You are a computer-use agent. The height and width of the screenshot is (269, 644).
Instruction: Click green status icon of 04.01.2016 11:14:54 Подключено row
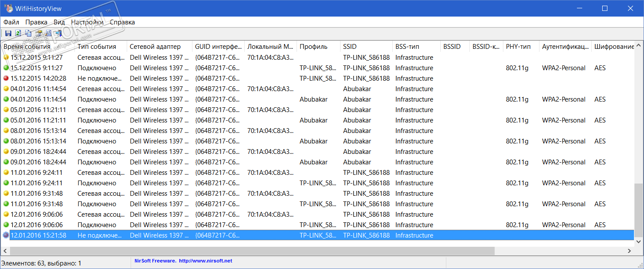6,99
